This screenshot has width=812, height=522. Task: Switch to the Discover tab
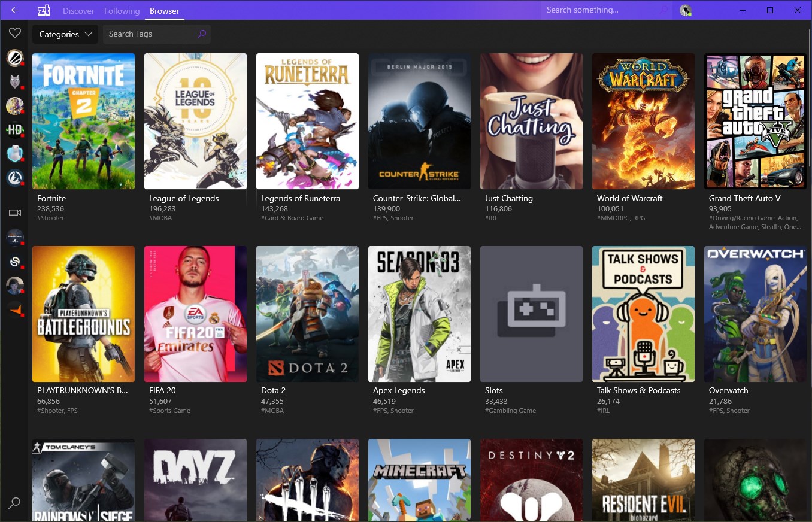tap(78, 11)
